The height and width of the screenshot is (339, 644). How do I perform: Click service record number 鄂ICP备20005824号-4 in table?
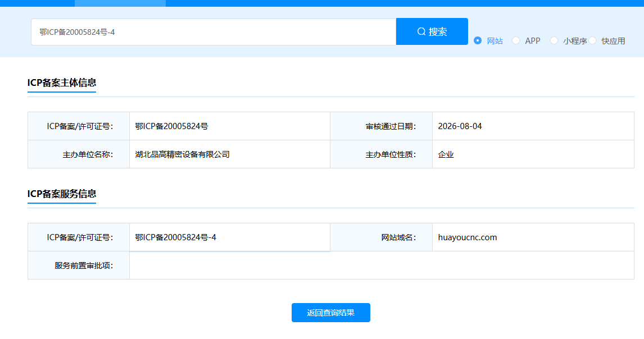[x=176, y=237]
